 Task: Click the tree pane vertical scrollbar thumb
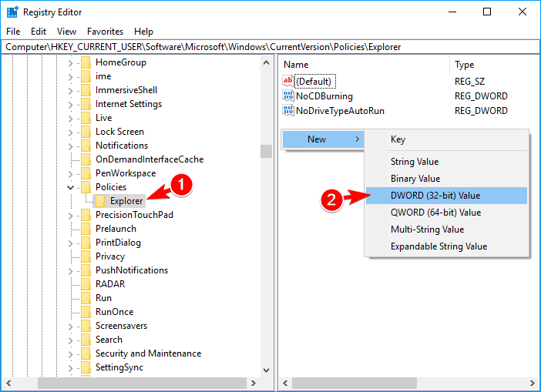266,151
